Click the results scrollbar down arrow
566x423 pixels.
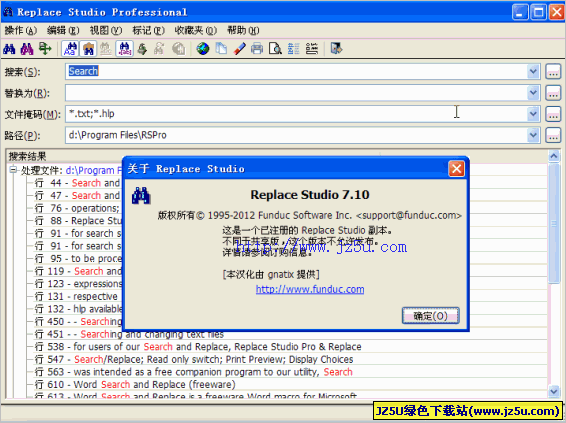pos(554,391)
